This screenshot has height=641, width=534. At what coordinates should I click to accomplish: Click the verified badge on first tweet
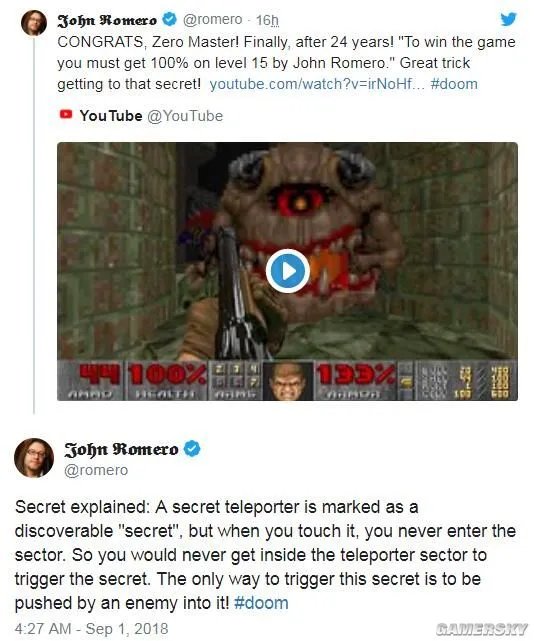pos(170,19)
